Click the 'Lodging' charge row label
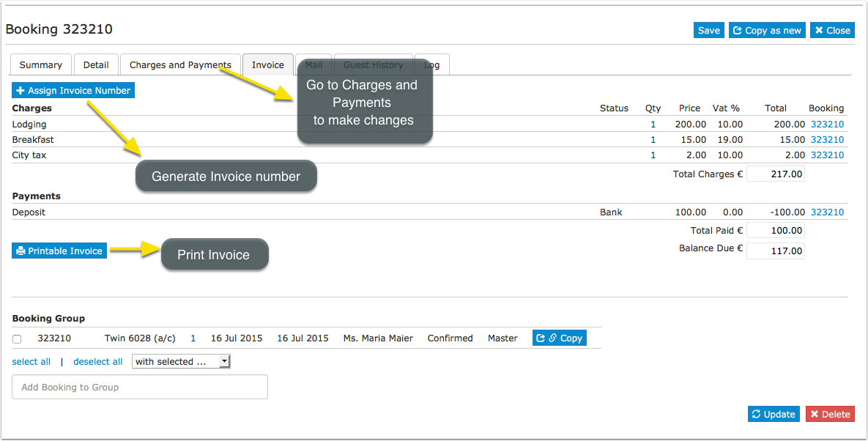The image size is (868, 441). 29,125
